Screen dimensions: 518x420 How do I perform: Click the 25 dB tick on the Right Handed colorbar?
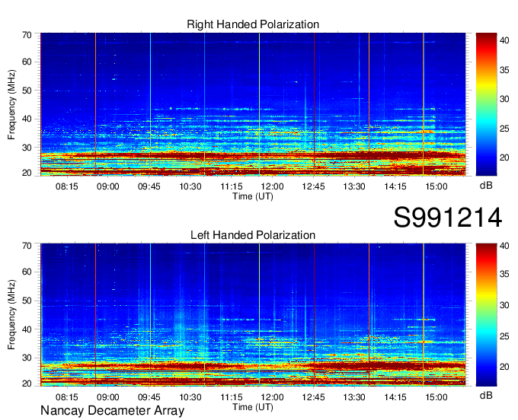coord(504,129)
